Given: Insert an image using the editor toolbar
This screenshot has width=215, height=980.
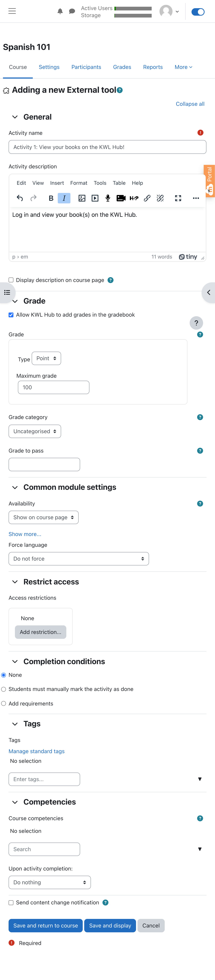Looking at the screenshot, I should click(82, 198).
